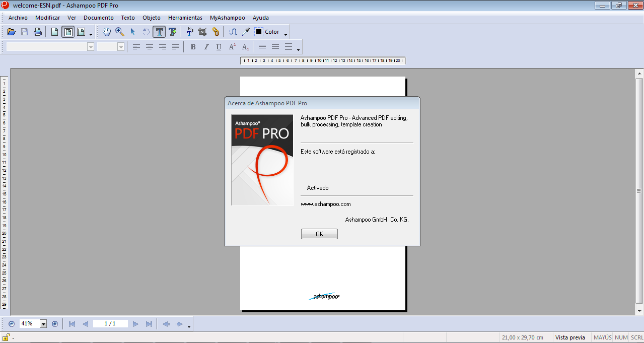Toggle bold formatting

[193, 47]
